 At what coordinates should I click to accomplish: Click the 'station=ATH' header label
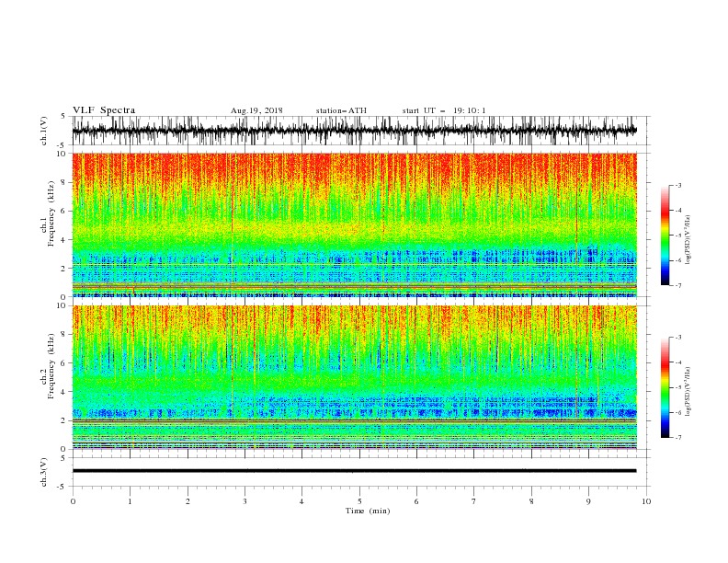point(341,110)
